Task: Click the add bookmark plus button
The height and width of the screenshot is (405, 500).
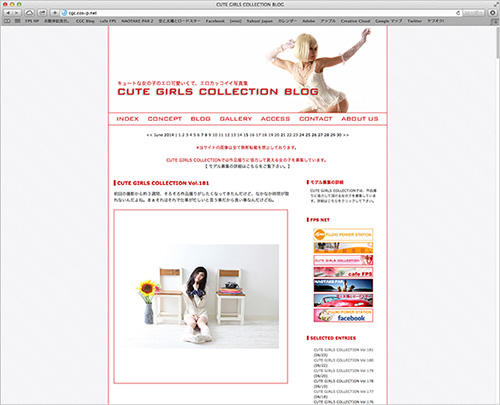Action: [55, 13]
